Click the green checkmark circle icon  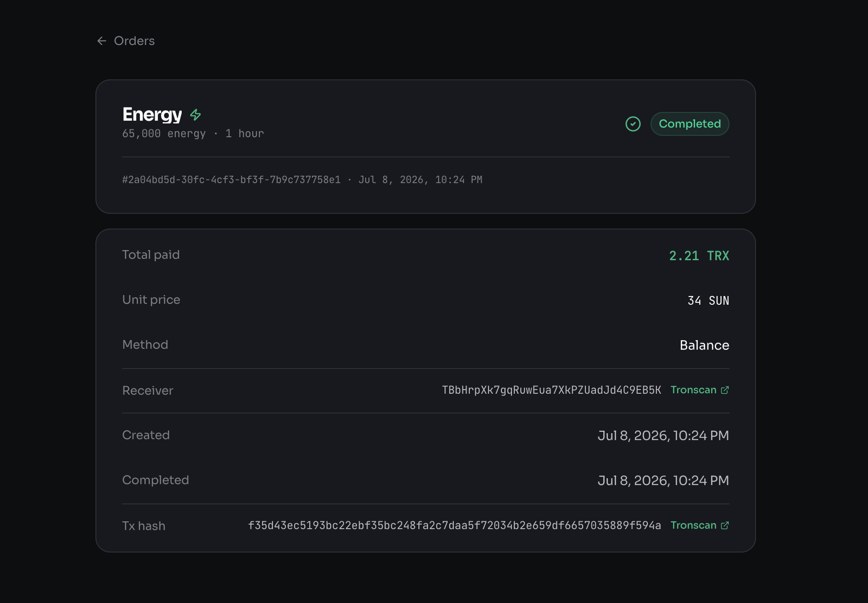(633, 124)
